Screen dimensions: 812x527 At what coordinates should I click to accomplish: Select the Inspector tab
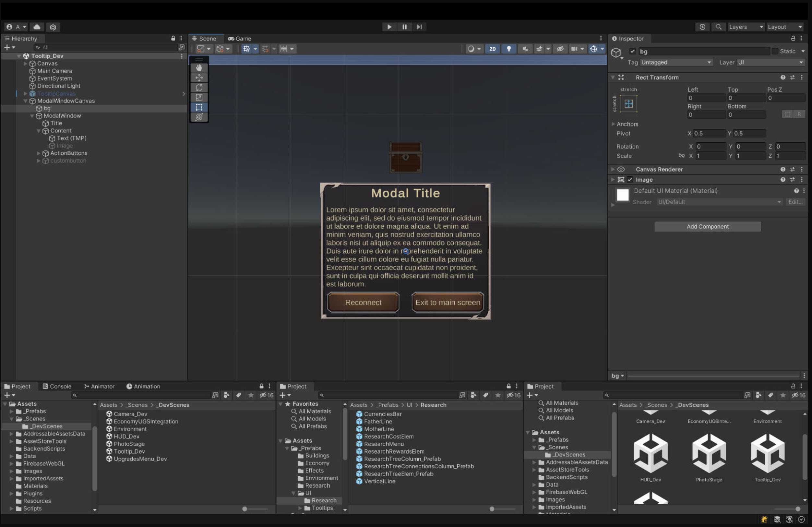[628, 39]
